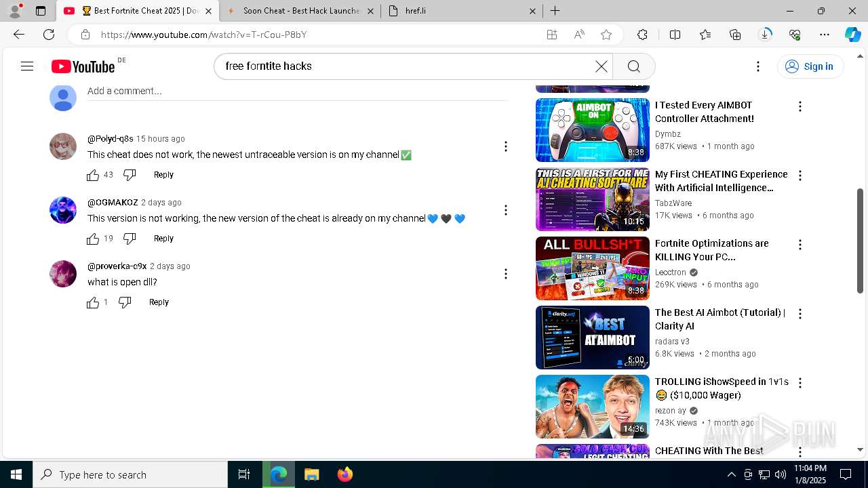Open the browser Extensions puzzle icon
This screenshot has height=488, width=868.
click(x=642, y=35)
